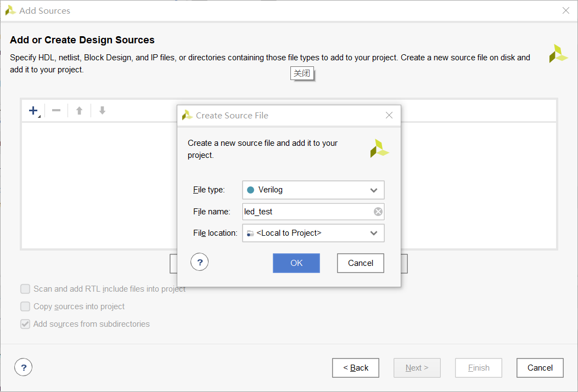Click into the File name text field
This screenshot has height=392, width=578.
click(308, 212)
